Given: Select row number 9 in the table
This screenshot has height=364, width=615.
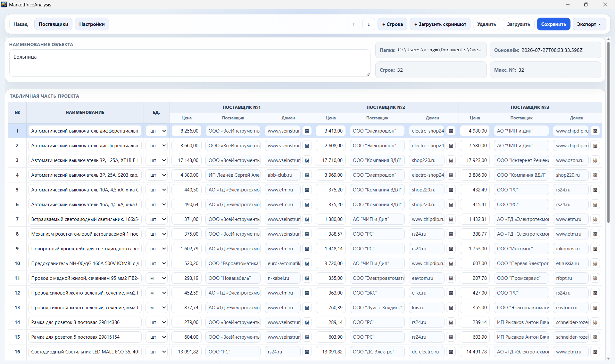Looking at the screenshot, I should coord(17,249).
